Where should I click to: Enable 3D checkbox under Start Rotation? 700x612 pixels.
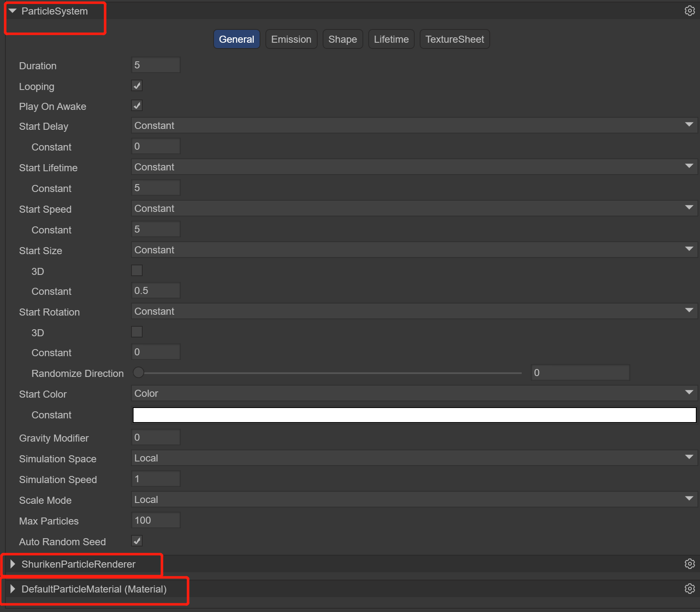pyautogui.click(x=137, y=332)
